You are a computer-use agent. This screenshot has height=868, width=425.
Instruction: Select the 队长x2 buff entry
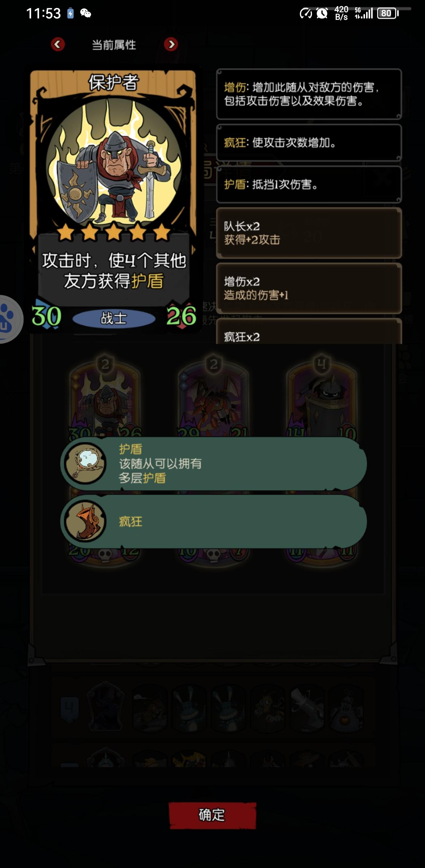click(x=309, y=233)
